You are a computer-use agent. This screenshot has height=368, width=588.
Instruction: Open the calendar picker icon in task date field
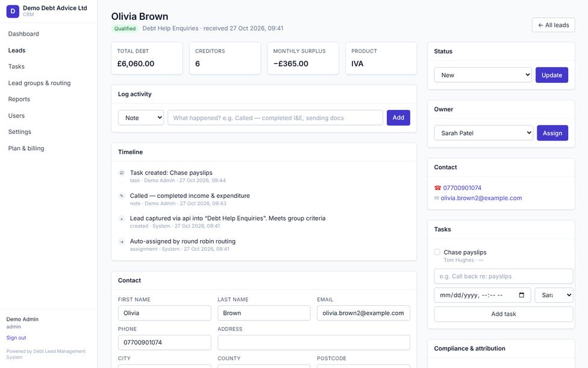521,295
